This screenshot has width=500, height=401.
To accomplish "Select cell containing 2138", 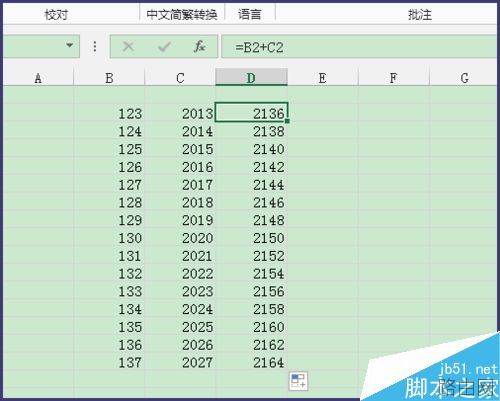I will click(251, 131).
